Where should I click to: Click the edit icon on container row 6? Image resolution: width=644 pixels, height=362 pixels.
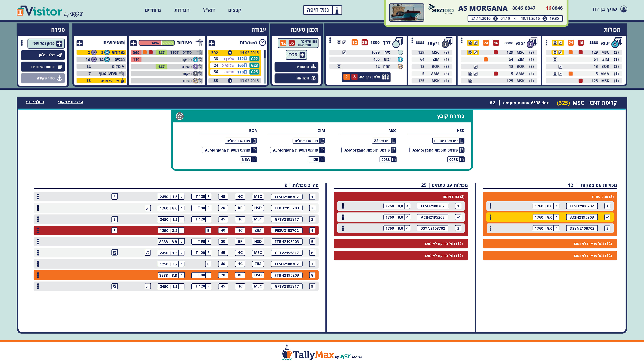[115, 253]
